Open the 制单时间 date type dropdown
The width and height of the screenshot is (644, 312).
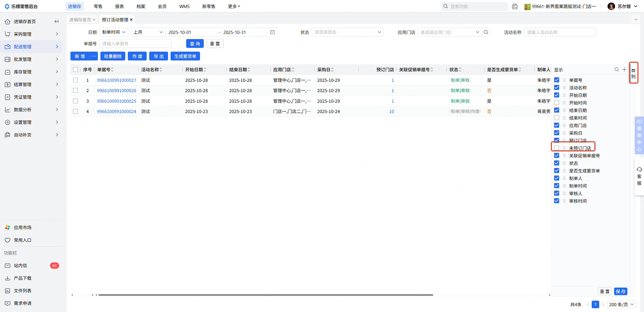pyautogui.click(x=114, y=32)
